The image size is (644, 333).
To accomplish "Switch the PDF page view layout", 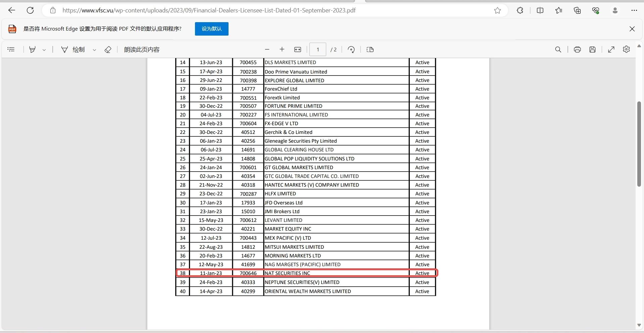I will coord(370,49).
